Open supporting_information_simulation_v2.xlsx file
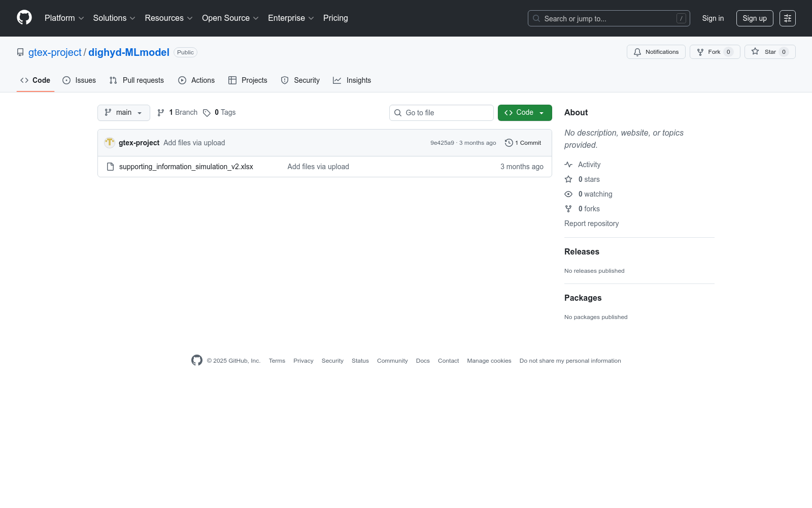 pyautogui.click(x=186, y=167)
